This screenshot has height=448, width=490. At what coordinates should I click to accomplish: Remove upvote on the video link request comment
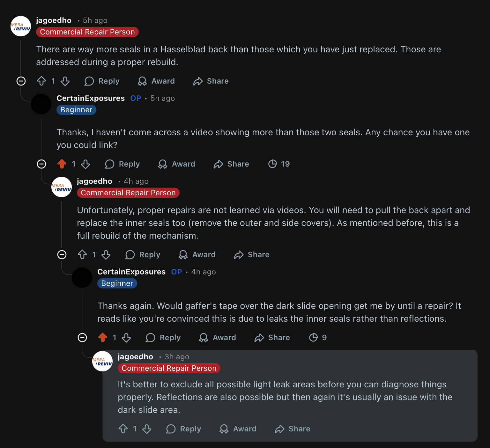point(62,164)
